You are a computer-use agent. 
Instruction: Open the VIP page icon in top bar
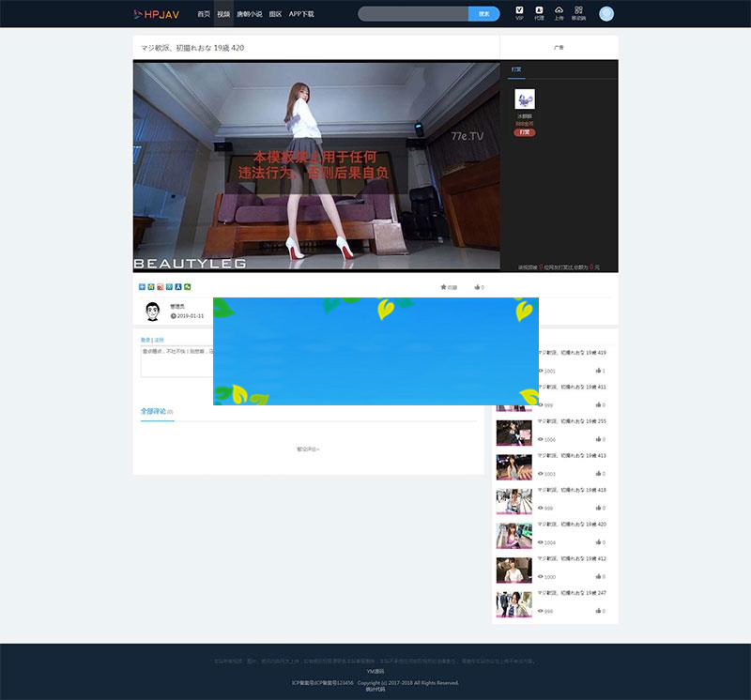click(x=520, y=13)
